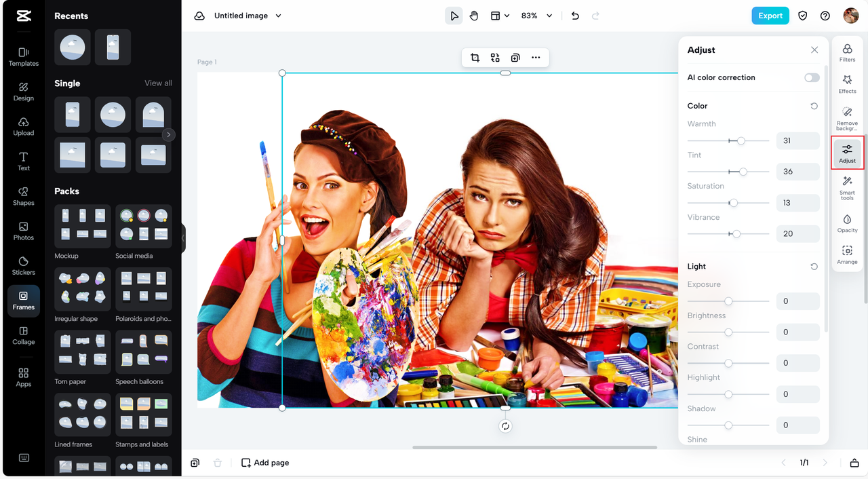Open the Design sidebar section
This screenshot has height=479, width=868.
point(24,92)
